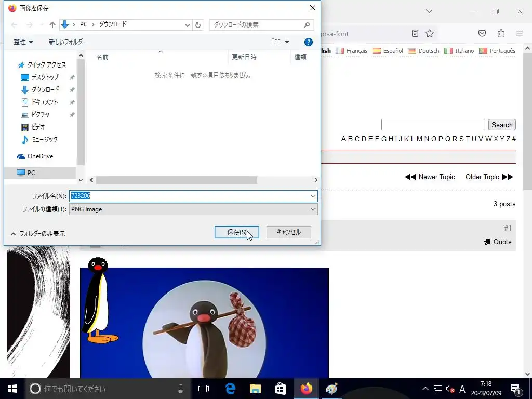Open the view options dropdown arrow
This screenshot has width=532, height=399.
point(287,42)
